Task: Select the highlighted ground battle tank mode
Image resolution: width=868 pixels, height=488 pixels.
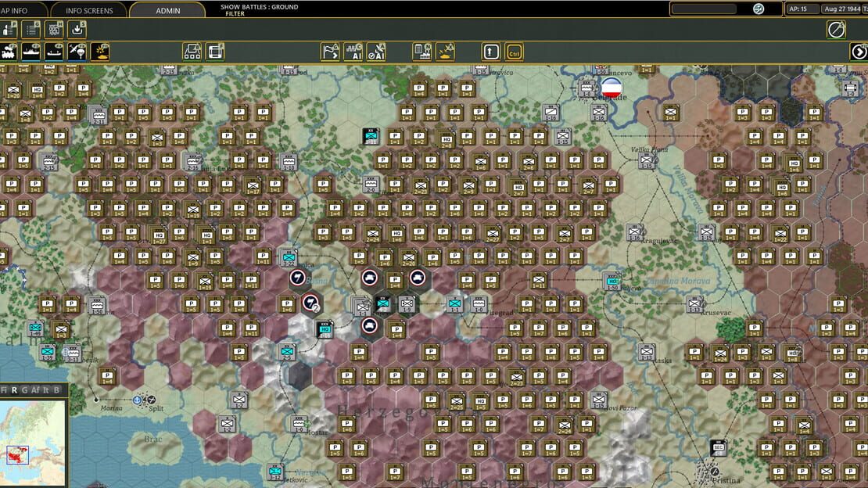Action: 99,52
